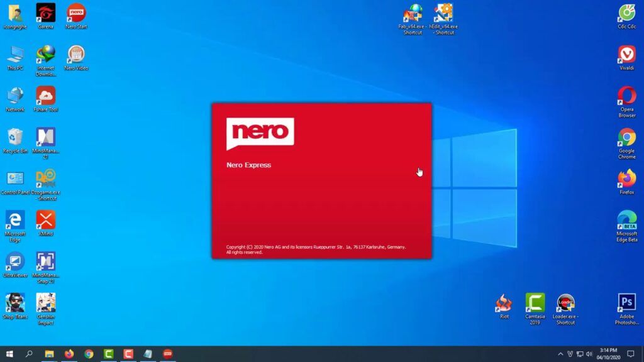Select the Dzogame.exe shortcut icon

tap(45, 185)
